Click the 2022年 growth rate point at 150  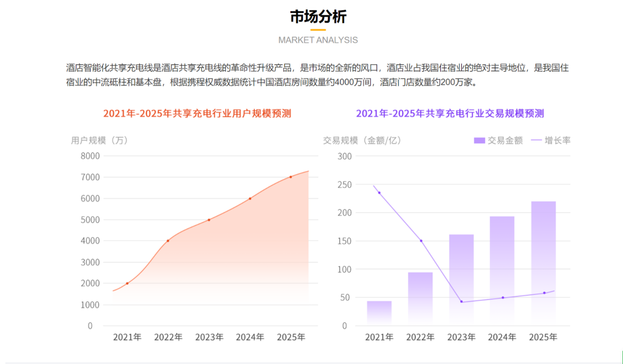coord(421,241)
